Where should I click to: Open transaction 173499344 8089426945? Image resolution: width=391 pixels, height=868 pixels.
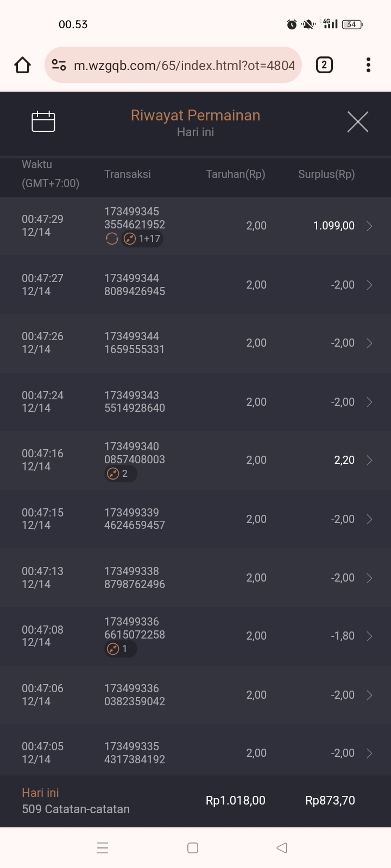click(135, 285)
